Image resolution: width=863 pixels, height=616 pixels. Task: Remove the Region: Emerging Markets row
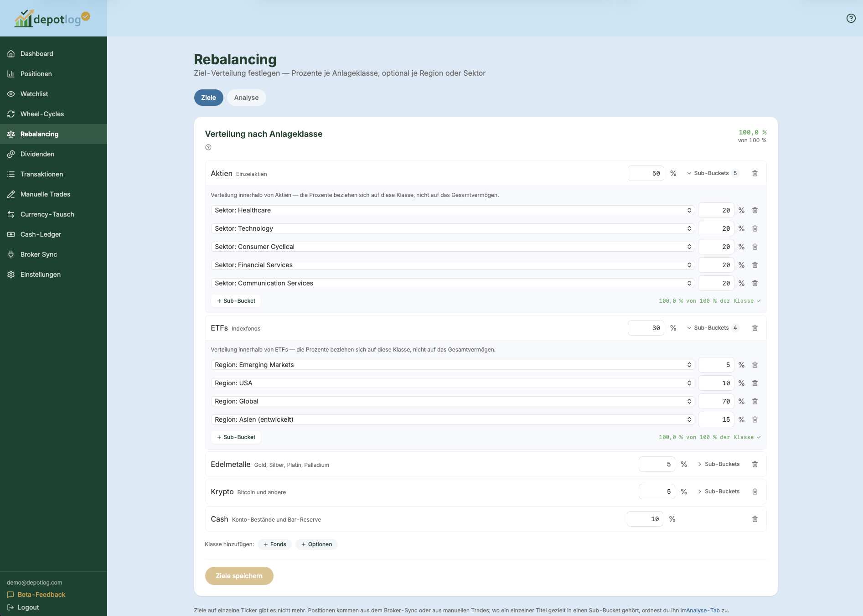pyautogui.click(x=755, y=365)
